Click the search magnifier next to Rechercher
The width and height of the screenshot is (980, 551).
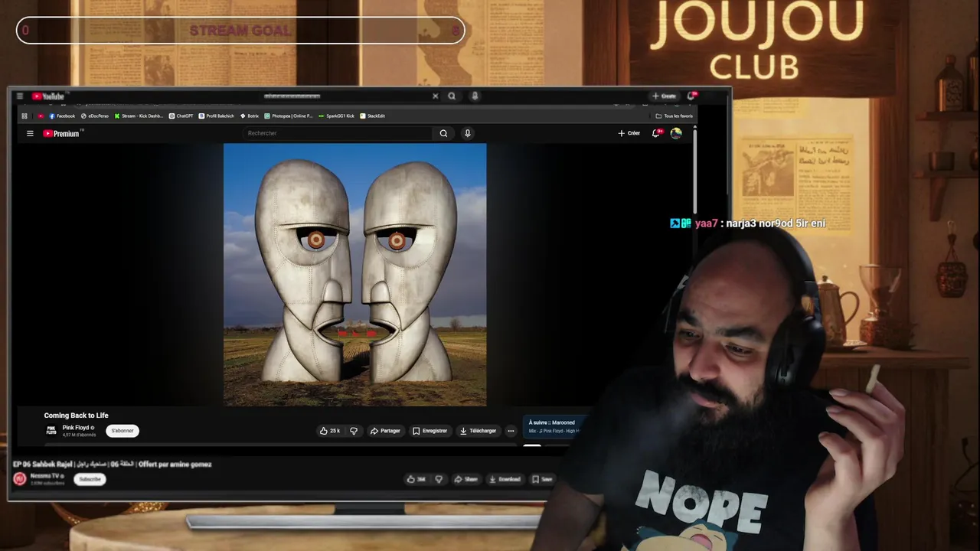tap(443, 133)
